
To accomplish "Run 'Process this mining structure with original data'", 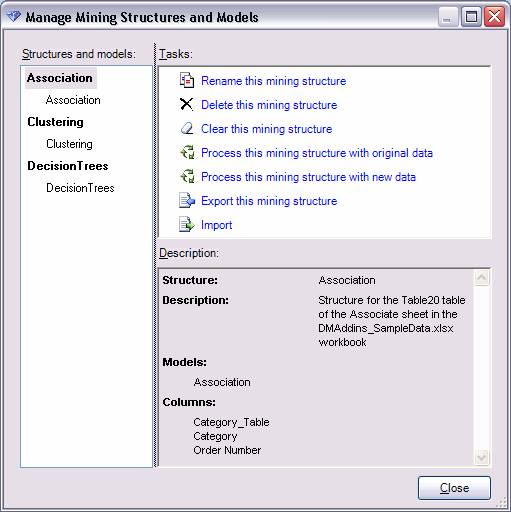I will (x=317, y=153).
